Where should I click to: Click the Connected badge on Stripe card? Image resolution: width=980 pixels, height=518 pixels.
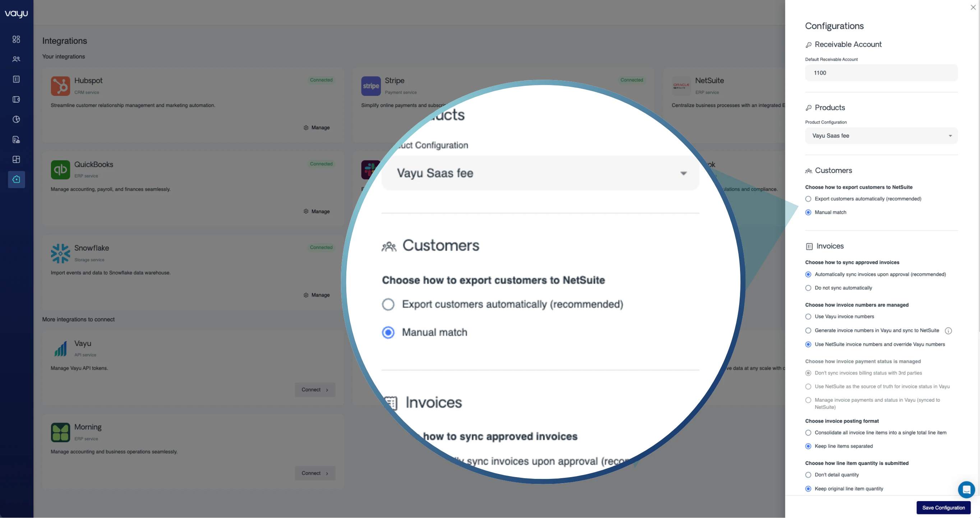pos(632,80)
